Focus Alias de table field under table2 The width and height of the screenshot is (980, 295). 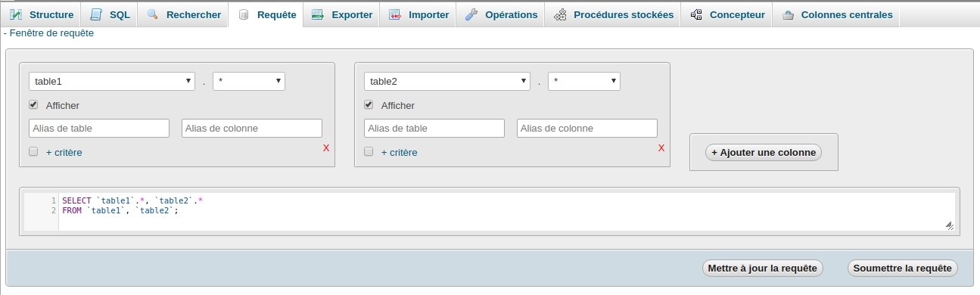pyautogui.click(x=434, y=128)
